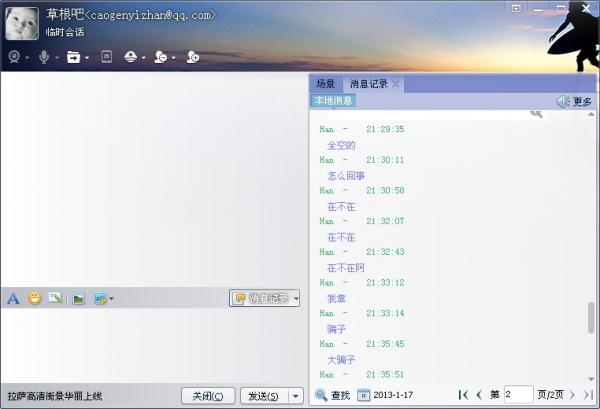This screenshot has width=600, height=409.
Task: Start a video call with webcam icon
Action: click(x=15, y=57)
